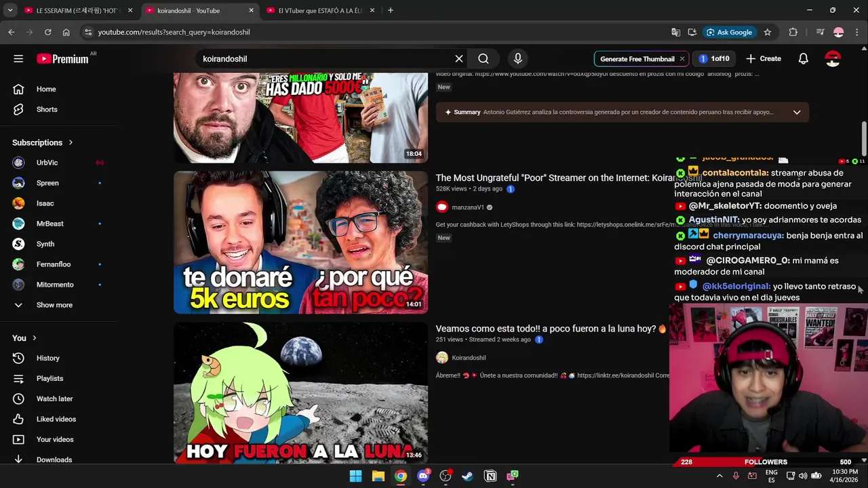Screen dimensions: 868x488
Task: Start voice search with the microphone
Action: [518, 59]
